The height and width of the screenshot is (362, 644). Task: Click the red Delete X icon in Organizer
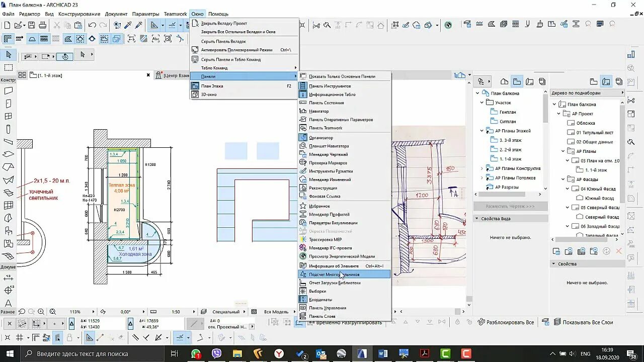click(619, 251)
